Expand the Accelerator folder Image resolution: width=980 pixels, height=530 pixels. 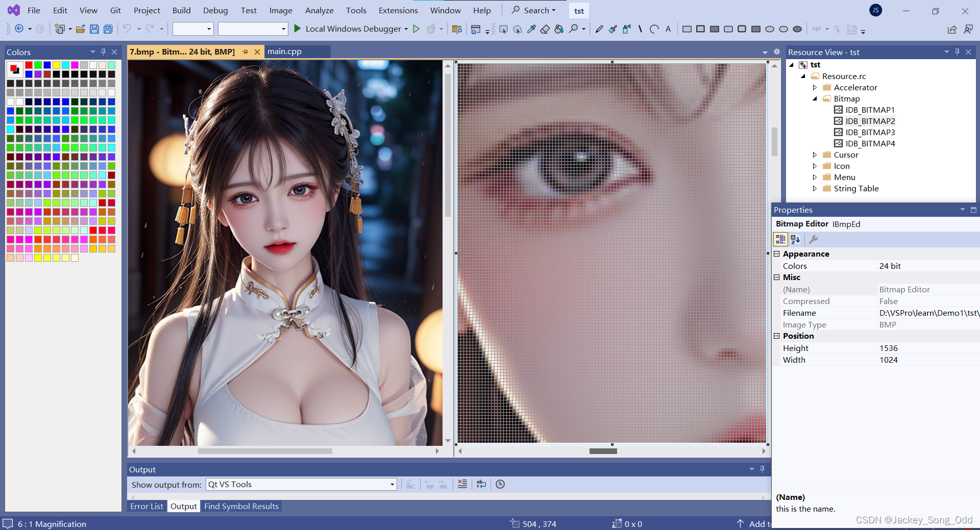(815, 87)
